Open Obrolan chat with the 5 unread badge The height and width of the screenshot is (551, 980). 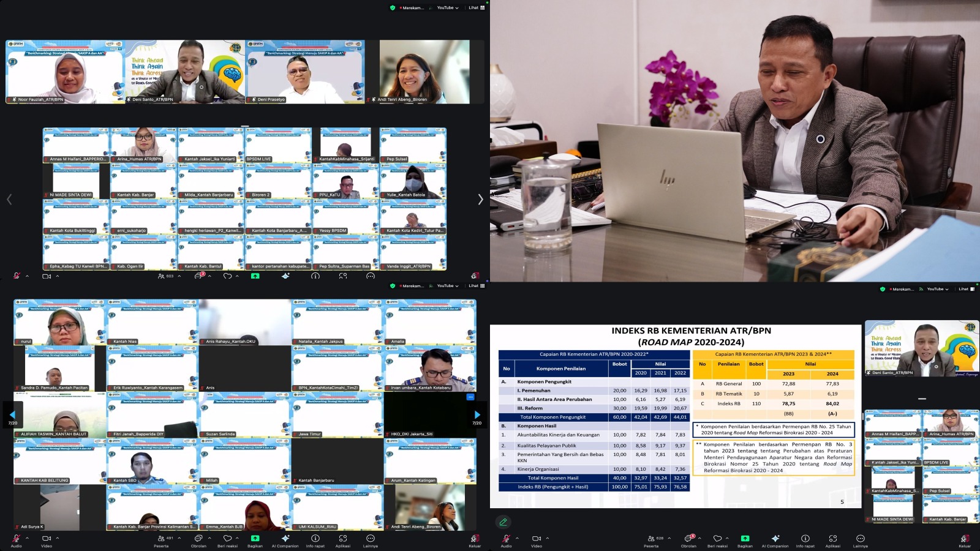pos(688,539)
